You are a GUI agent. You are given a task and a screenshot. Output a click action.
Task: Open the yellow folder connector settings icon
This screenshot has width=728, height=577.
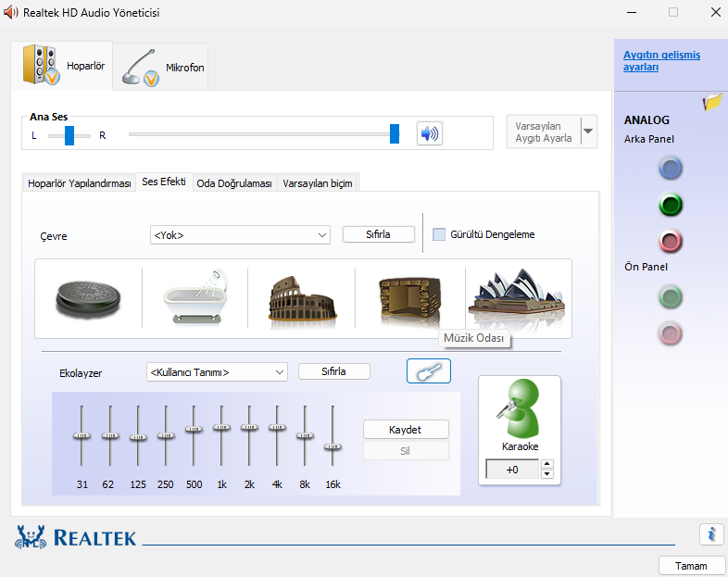[x=712, y=102]
